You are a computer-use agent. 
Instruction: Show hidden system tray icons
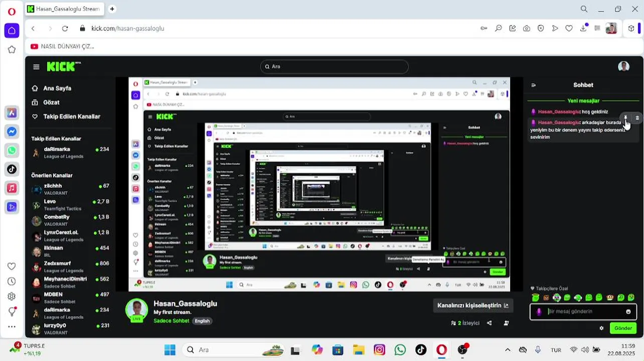point(508,350)
